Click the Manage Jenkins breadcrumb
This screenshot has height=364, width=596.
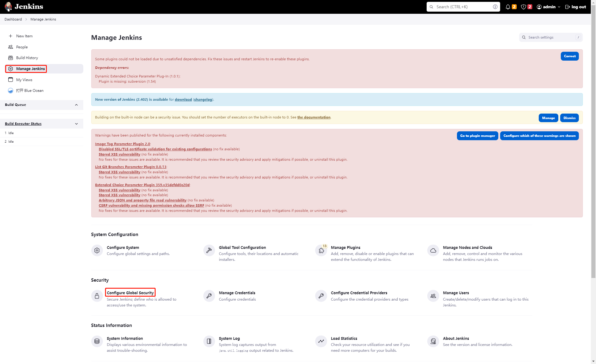pos(43,19)
